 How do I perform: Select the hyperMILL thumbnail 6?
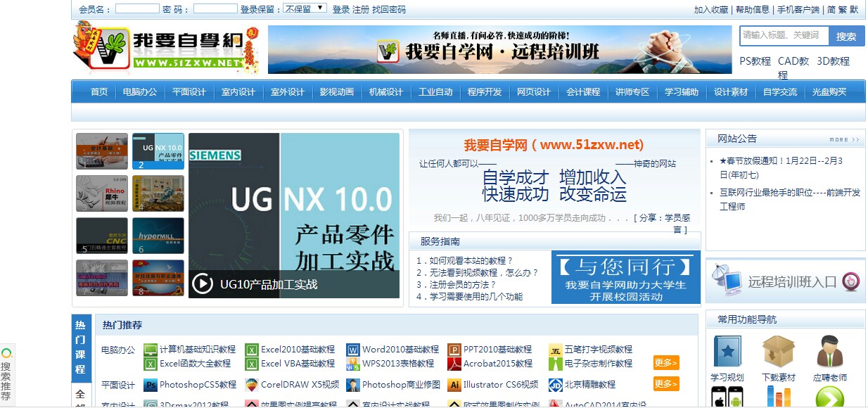tap(158, 236)
